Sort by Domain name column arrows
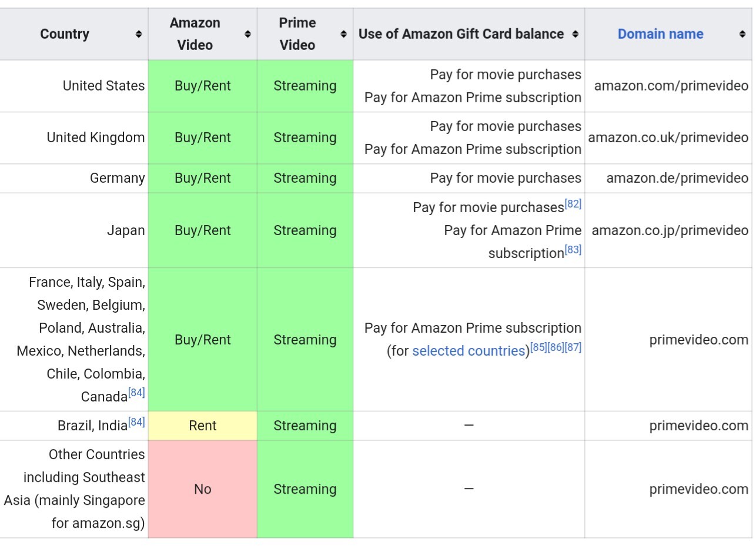 click(x=742, y=34)
